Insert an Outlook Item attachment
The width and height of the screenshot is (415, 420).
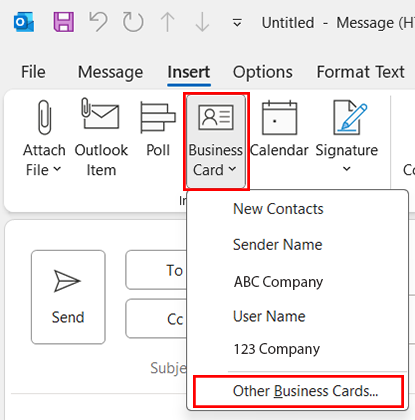101,137
